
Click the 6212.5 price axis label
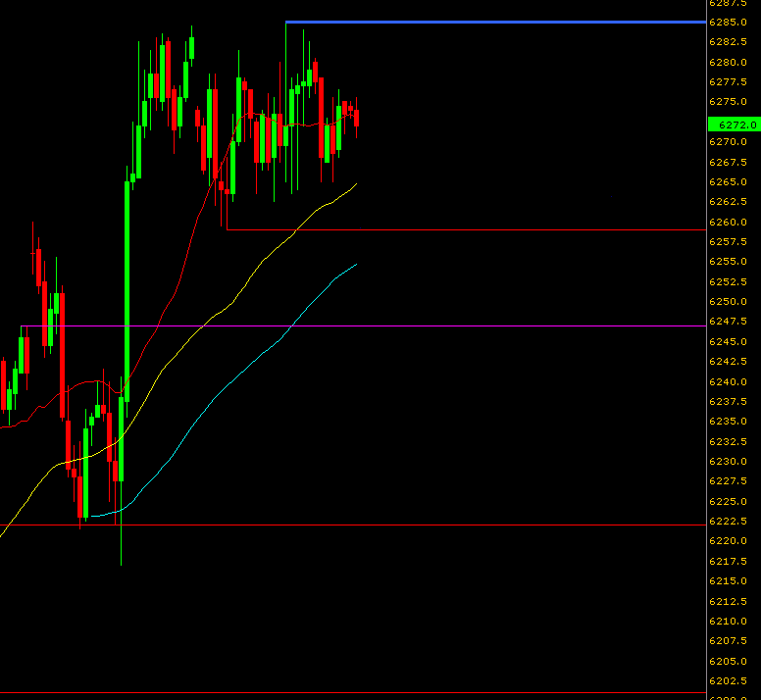point(728,602)
